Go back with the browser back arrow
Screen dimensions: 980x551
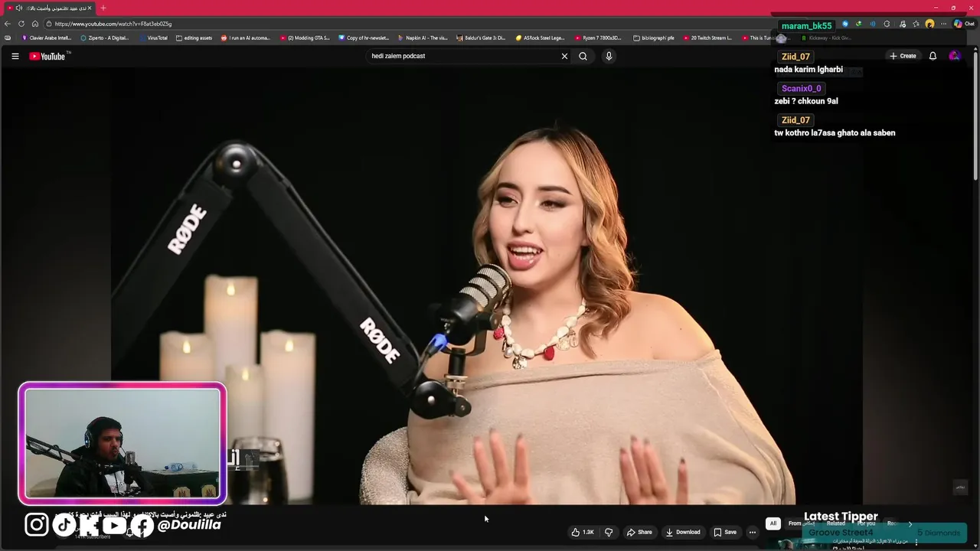coord(8,24)
